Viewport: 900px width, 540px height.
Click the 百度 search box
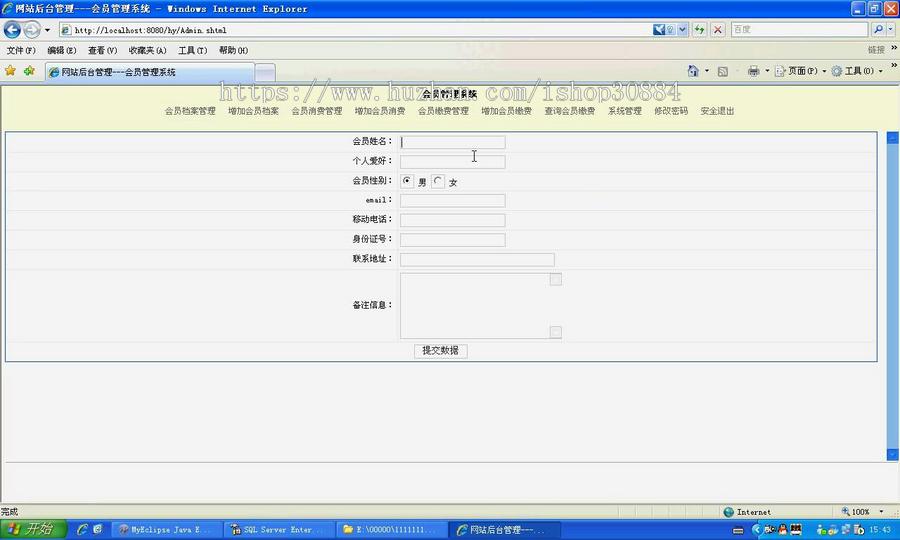coord(799,29)
